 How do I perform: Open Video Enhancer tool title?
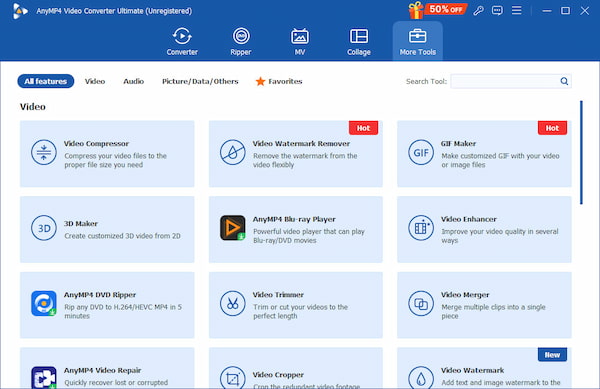pos(469,219)
